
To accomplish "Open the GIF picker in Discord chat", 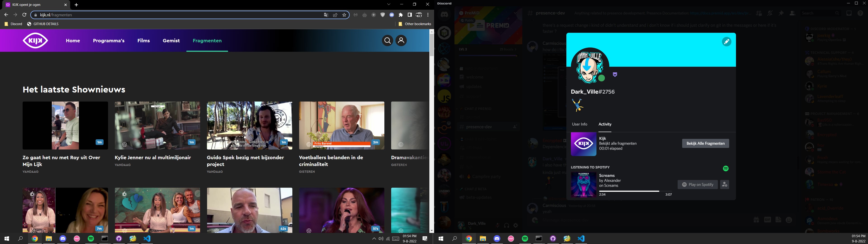I will [x=767, y=220].
